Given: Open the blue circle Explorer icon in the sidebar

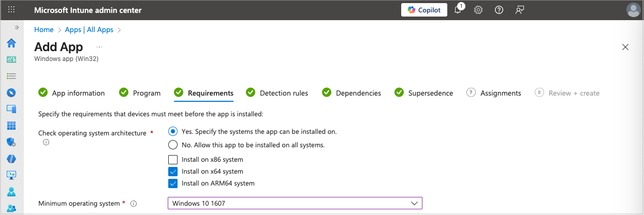Looking at the screenshot, I should coord(11,93).
